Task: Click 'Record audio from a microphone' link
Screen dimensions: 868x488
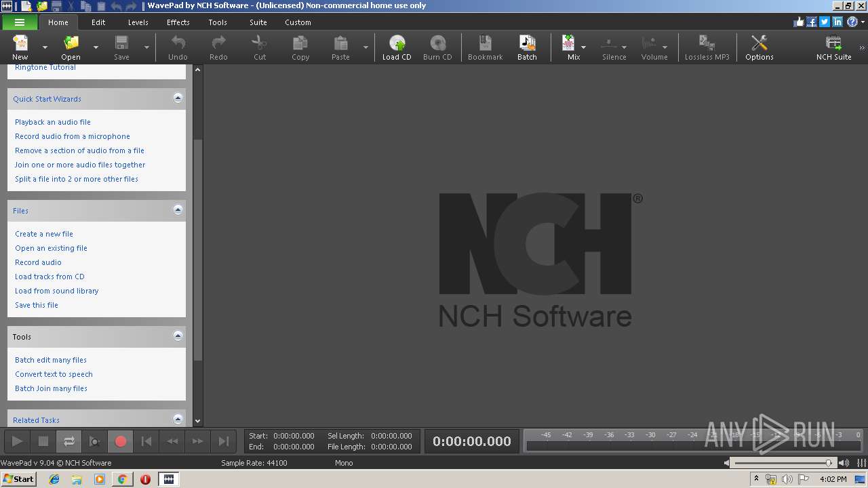Action: pos(73,136)
